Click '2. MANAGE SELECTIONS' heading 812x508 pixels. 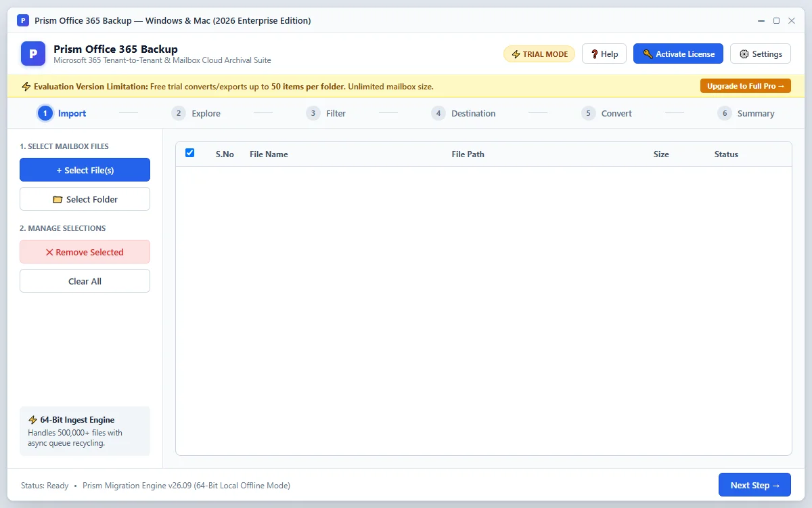(63, 228)
